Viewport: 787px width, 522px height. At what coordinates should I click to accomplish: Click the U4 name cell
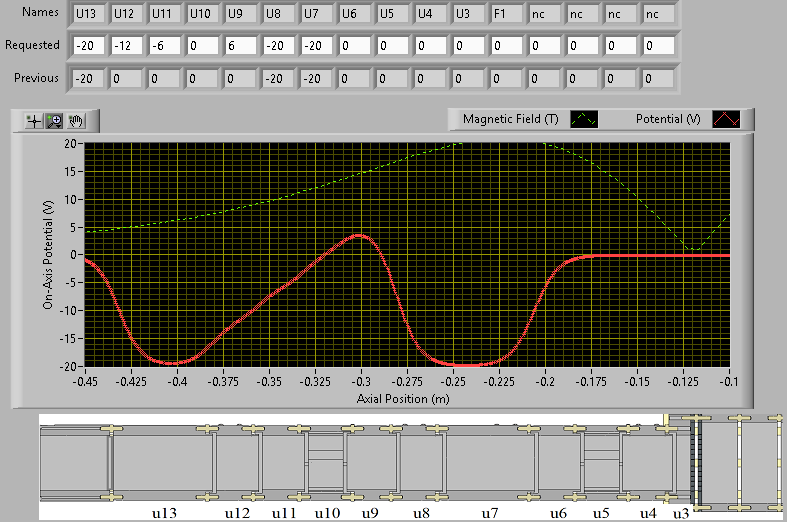tap(431, 14)
